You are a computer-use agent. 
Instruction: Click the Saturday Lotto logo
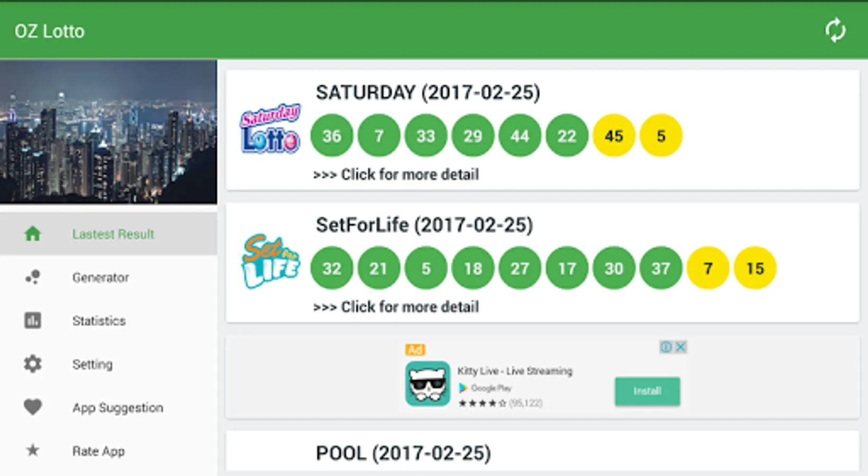[270, 129]
